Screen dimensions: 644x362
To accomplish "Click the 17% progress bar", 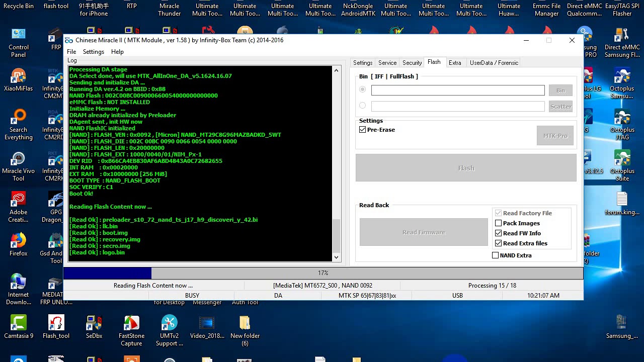I will 323,273.
